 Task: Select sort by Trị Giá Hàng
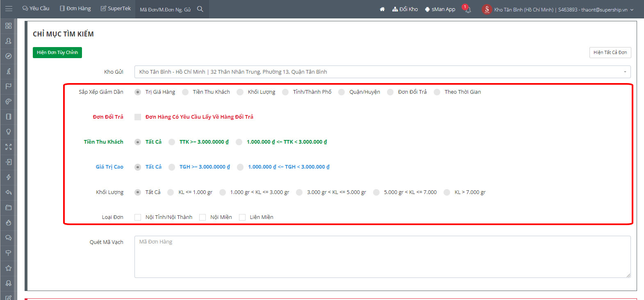[x=138, y=92]
